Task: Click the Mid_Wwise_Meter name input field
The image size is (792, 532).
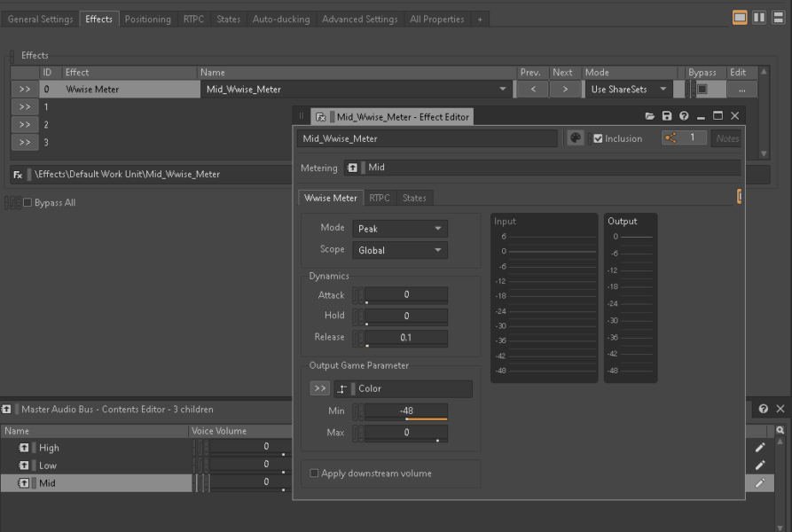Action: [427, 138]
